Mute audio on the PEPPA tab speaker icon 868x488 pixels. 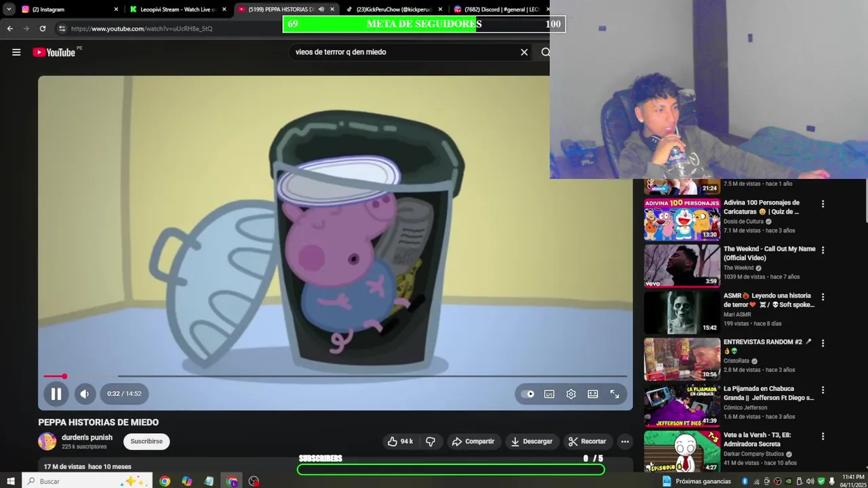coord(321,9)
